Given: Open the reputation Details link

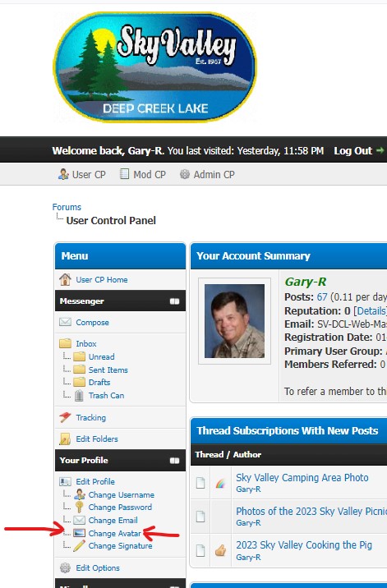Looking at the screenshot, I should click(x=371, y=311).
